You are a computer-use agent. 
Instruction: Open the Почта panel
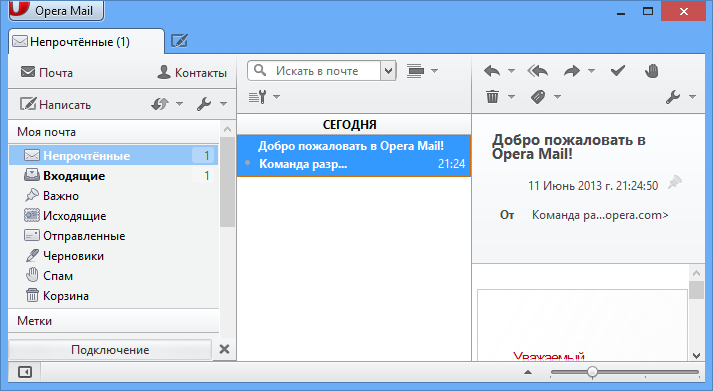tap(47, 72)
